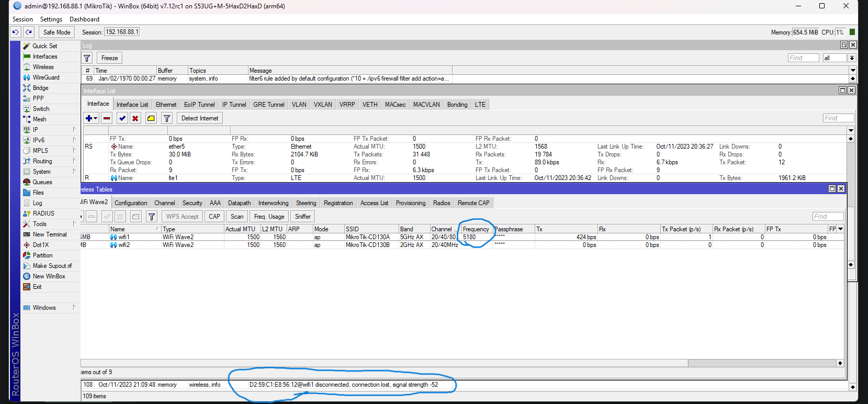868x404 pixels.
Task: Click red minus remove icon in Interface List
Action: click(107, 118)
